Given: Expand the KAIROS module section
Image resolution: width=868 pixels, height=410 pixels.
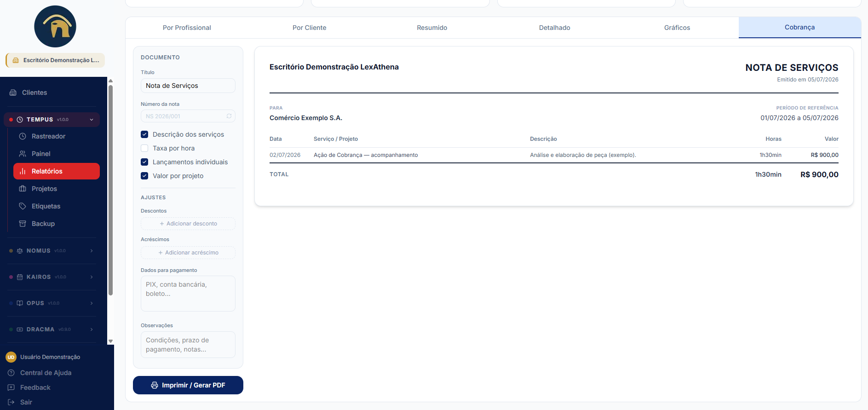Looking at the screenshot, I should click(x=52, y=277).
